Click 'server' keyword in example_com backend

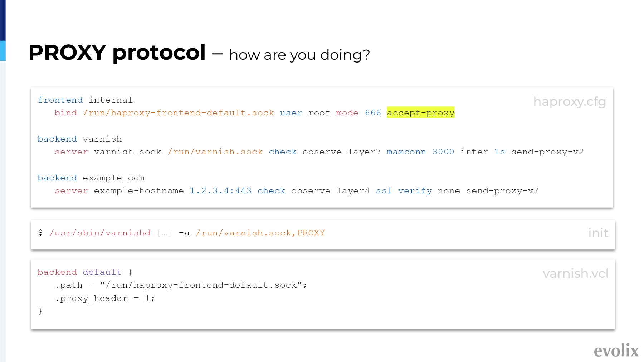pos(71,191)
